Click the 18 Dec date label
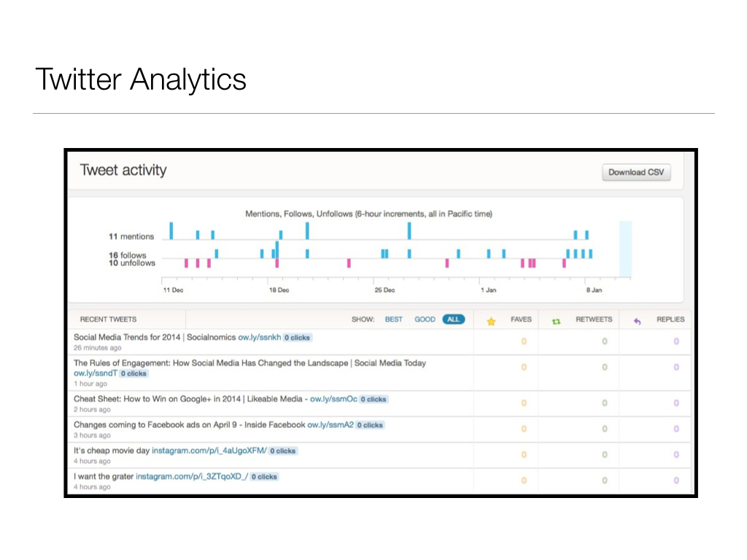The height and width of the screenshot is (560, 747). coord(279,290)
